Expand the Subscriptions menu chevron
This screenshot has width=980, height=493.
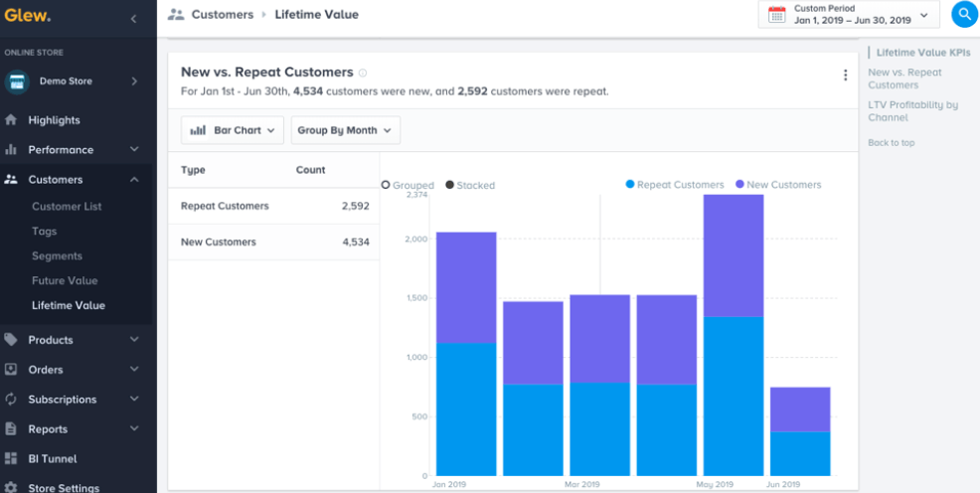[x=134, y=399]
